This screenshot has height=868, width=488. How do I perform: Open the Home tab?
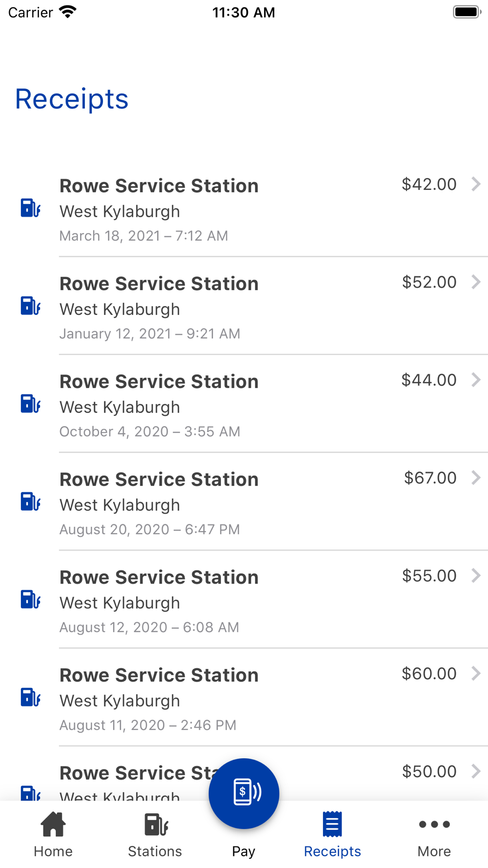click(x=53, y=835)
